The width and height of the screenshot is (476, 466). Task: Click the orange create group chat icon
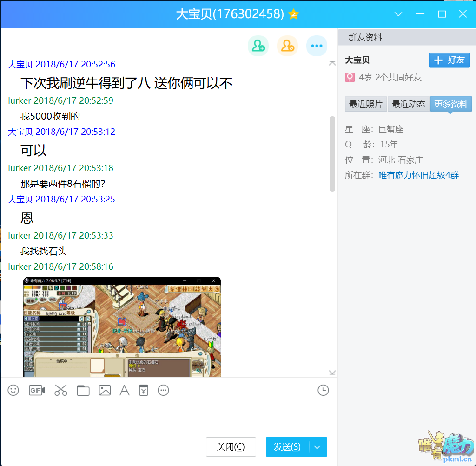click(x=287, y=46)
